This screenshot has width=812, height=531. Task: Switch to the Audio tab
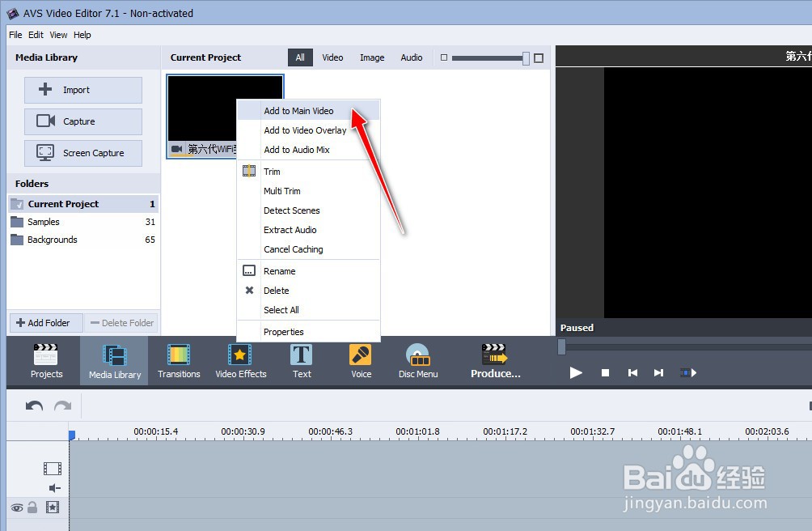click(x=412, y=57)
